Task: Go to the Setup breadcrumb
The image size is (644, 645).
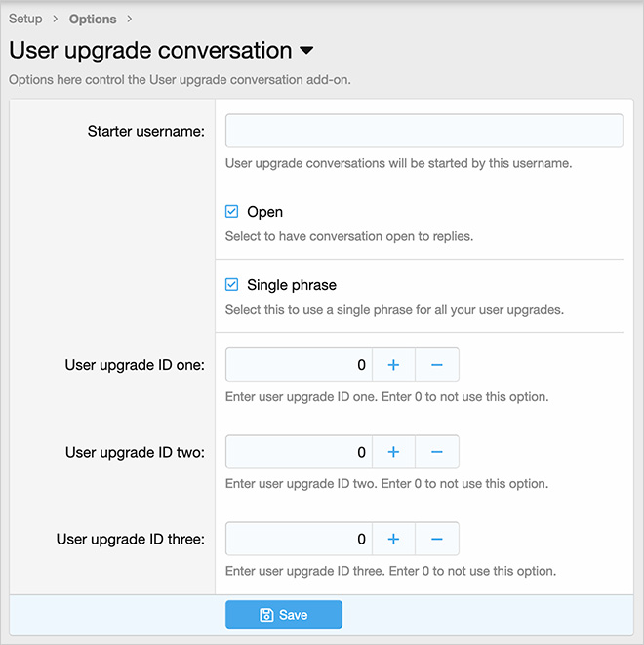Action: click(x=25, y=19)
